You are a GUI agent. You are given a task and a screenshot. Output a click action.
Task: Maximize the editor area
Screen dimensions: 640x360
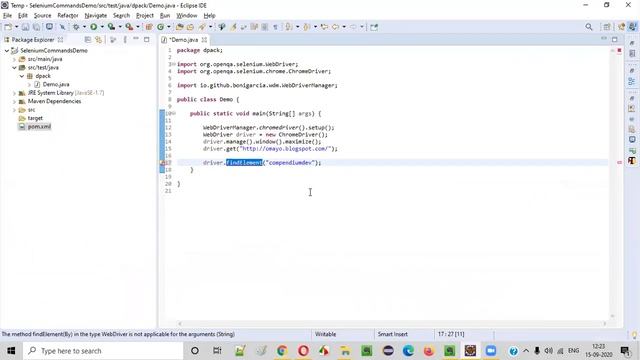click(615, 40)
